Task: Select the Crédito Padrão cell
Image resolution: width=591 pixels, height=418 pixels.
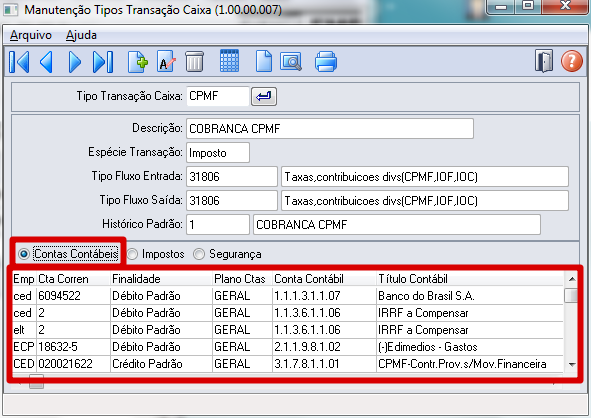Action: pos(161,364)
